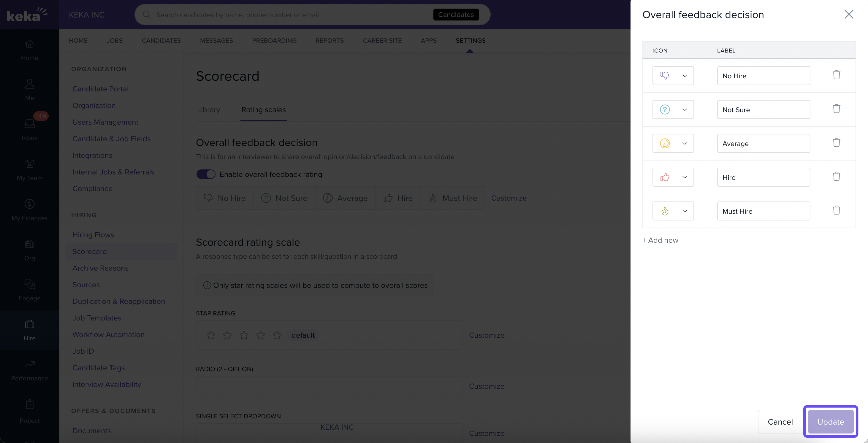868x443 pixels.
Task: Delete the Not Sure row
Action: click(x=836, y=109)
